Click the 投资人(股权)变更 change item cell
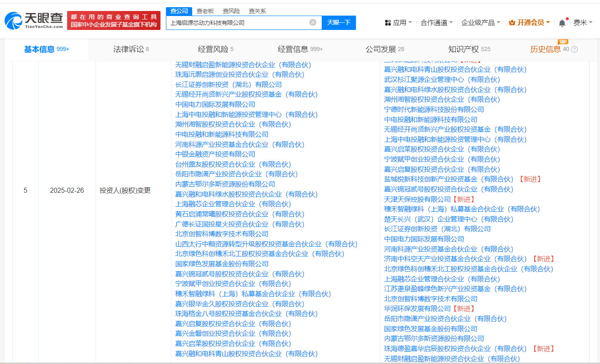 (125, 191)
